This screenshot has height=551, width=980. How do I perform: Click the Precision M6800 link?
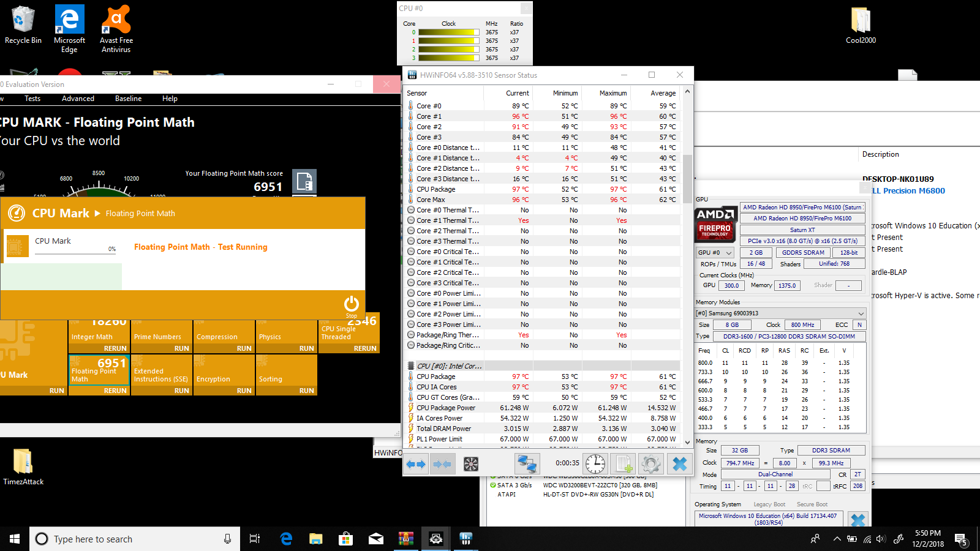pos(914,191)
